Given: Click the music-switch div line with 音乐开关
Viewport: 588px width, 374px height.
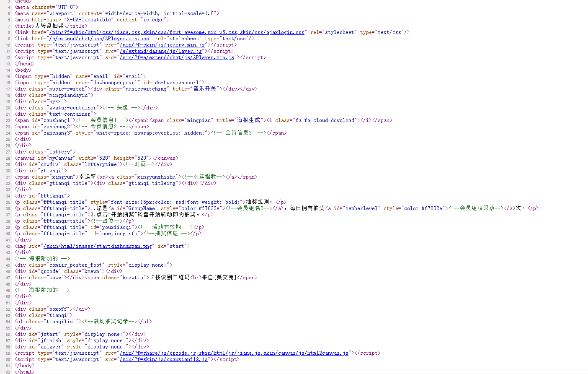Looking at the screenshot, I should [x=136, y=89].
